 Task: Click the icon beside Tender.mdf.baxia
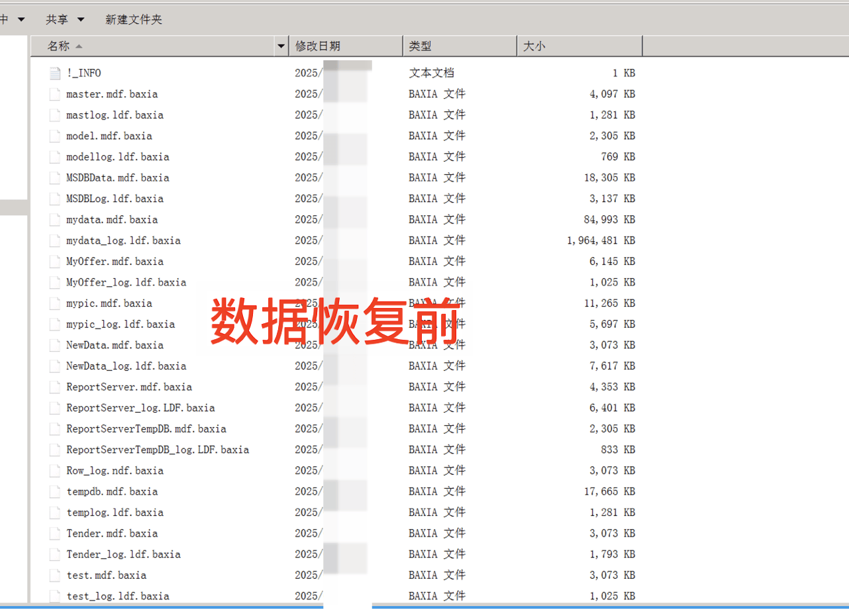pyautogui.click(x=54, y=533)
